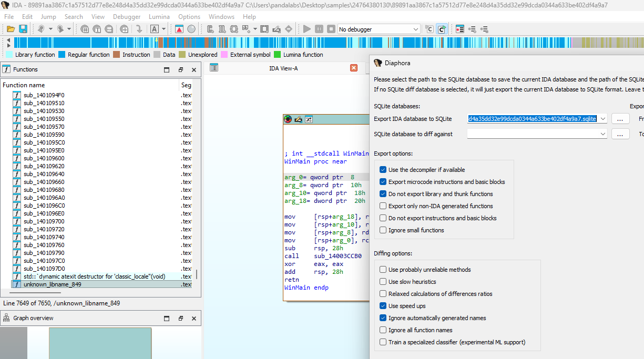Check 'Use slow heuristics' option
Image resolution: width=644 pixels, height=359 pixels.
coord(383,282)
